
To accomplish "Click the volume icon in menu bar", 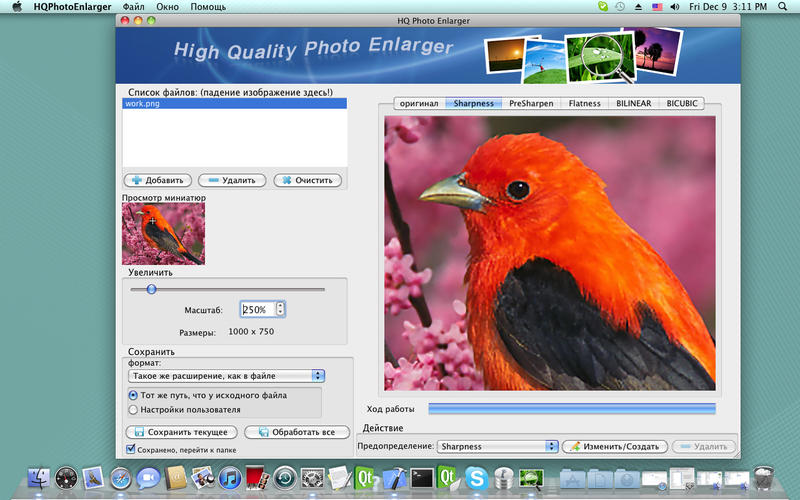I will pyautogui.click(x=674, y=7).
